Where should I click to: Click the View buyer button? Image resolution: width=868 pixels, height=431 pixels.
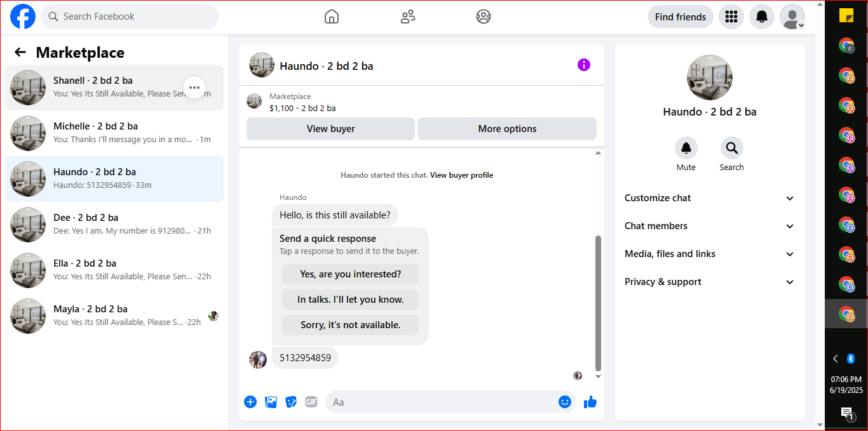point(330,129)
